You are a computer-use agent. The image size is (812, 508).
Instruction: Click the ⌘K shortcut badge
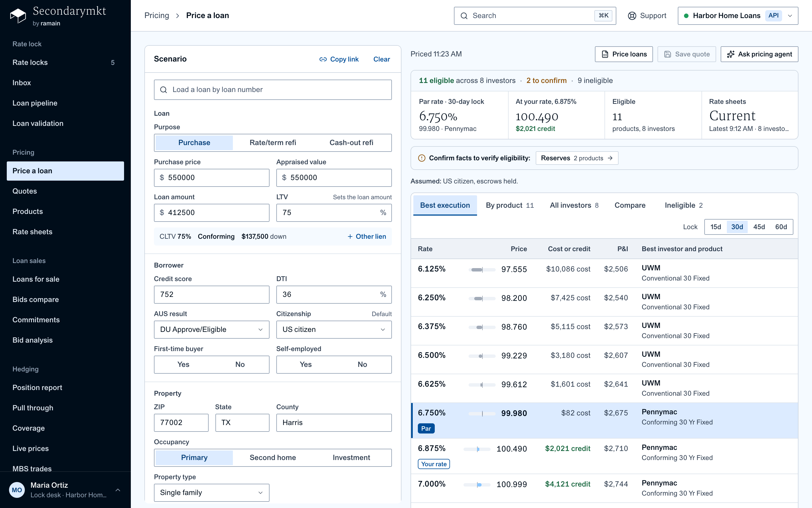coord(603,16)
